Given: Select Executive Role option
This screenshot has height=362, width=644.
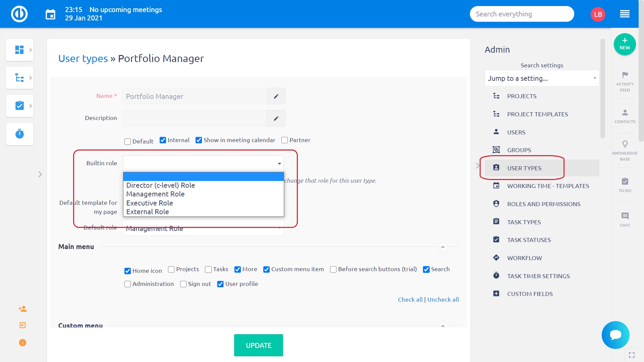Looking at the screenshot, I should (203, 203).
